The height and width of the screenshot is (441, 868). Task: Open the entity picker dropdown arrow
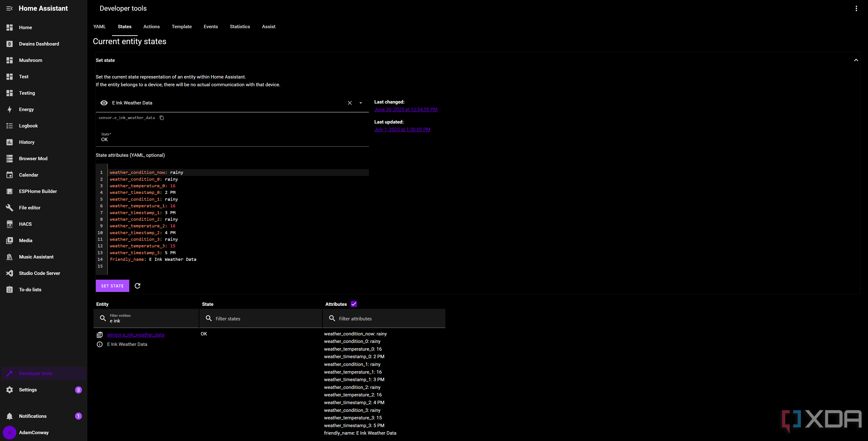coord(360,103)
